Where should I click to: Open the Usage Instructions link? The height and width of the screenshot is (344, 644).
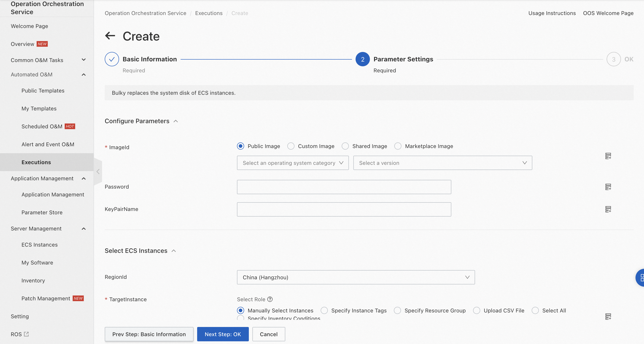point(552,13)
